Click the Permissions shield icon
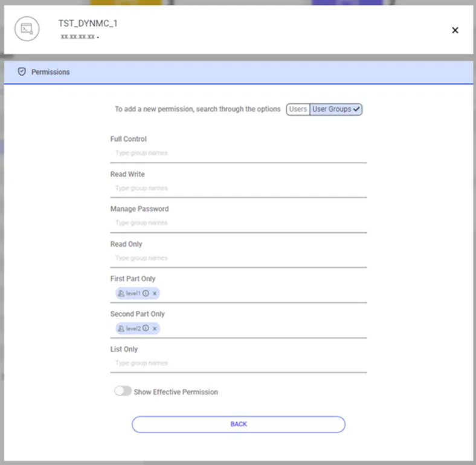The height and width of the screenshot is (465, 476). (22, 72)
